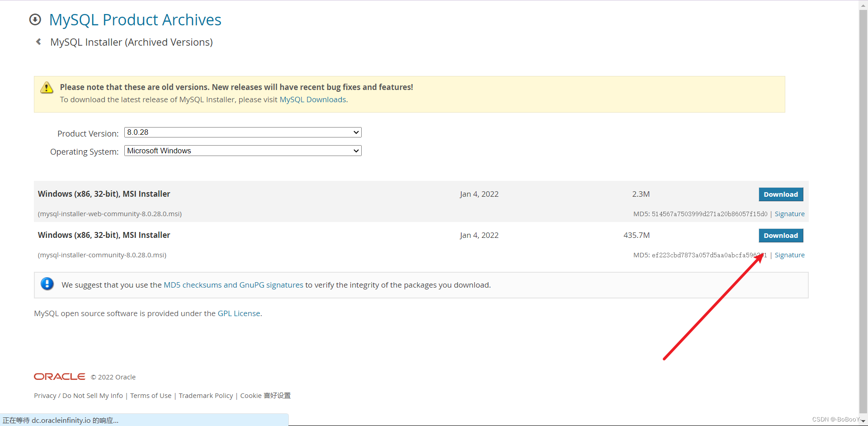The width and height of the screenshot is (868, 426).
Task: Open Privacy / Do Not Sell My Info
Action: pos(78,396)
